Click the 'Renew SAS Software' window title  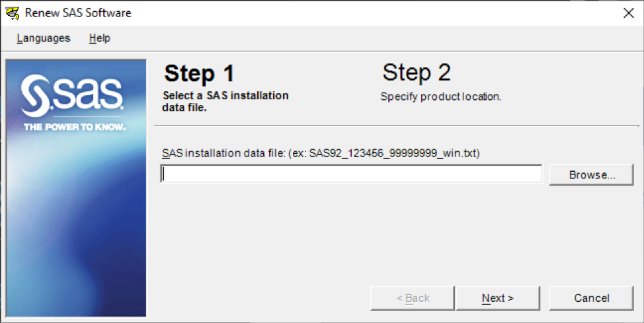tap(78, 13)
